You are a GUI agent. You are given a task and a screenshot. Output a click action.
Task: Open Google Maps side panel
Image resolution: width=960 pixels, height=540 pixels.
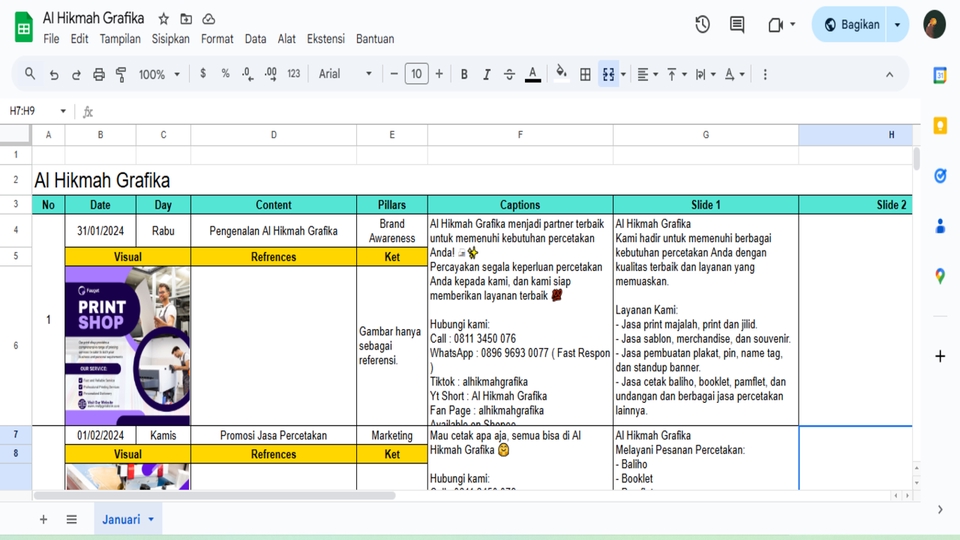point(940,276)
